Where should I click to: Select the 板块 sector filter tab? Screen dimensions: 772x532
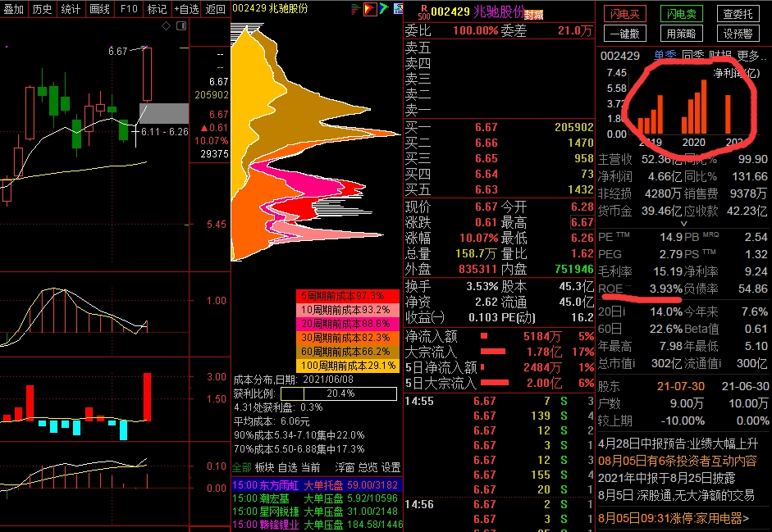(x=265, y=467)
